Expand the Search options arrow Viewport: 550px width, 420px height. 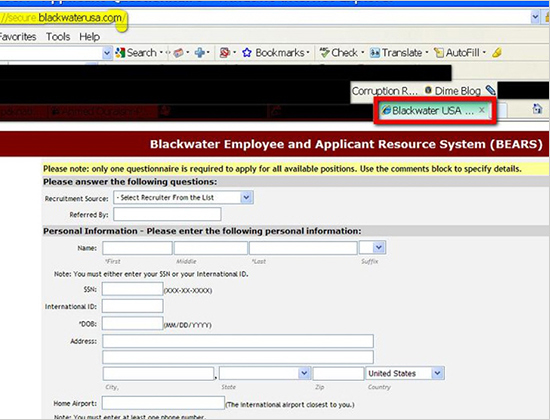(161, 53)
